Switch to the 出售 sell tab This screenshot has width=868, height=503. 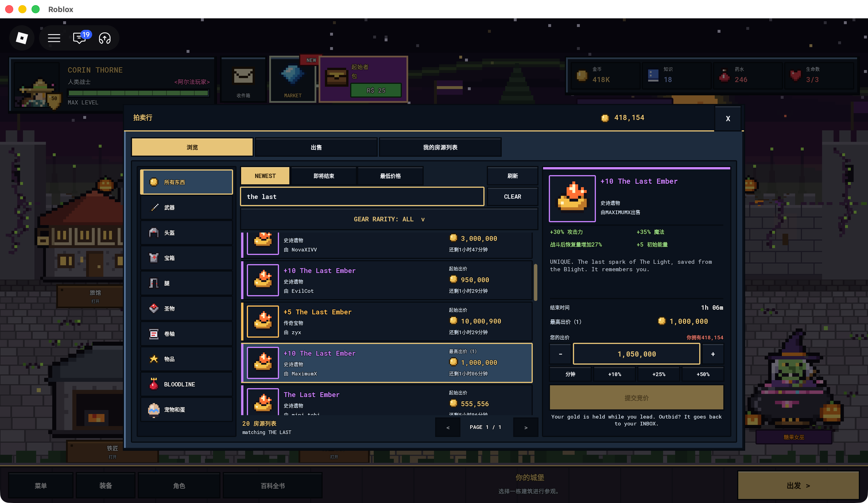click(316, 147)
